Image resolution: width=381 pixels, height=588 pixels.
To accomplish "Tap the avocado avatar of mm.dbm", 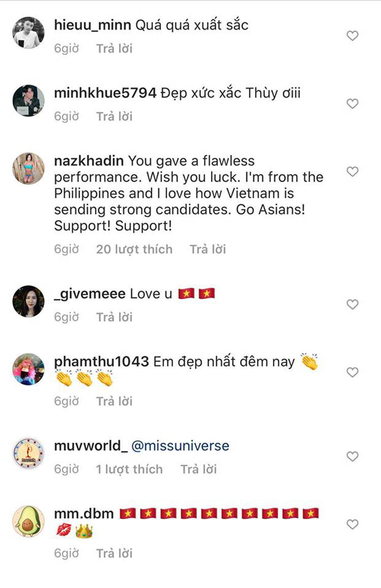I will (28, 521).
